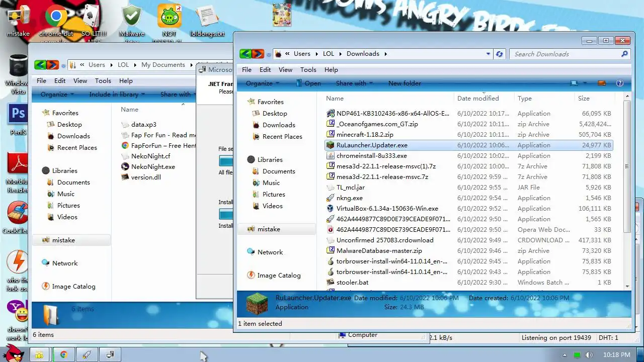Change view with the Views toolbar button
Image resolution: width=644 pixels, height=362 pixels.
point(574,83)
